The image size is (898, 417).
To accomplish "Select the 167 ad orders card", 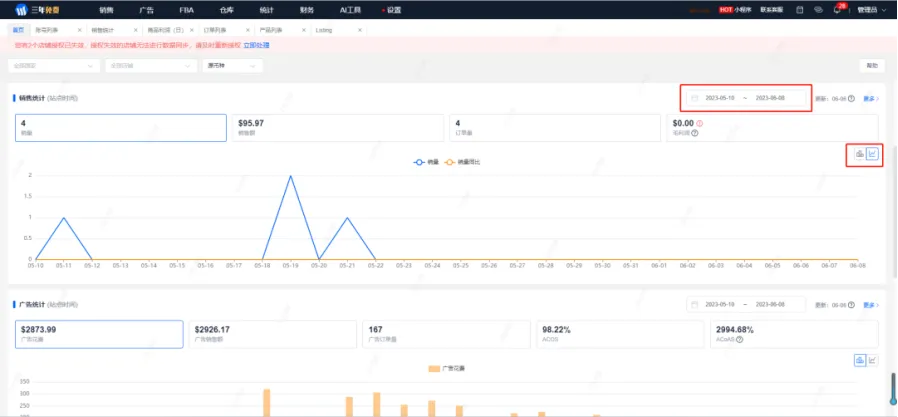I will [x=446, y=335].
